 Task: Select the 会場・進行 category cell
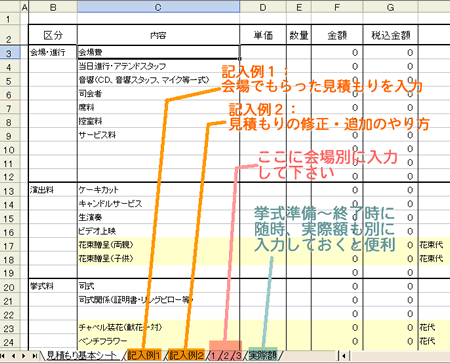(x=53, y=52)
